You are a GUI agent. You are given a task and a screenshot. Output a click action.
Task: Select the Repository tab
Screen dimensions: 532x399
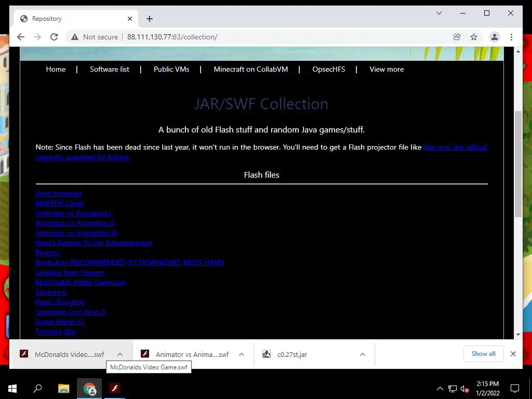click(76, 19)
